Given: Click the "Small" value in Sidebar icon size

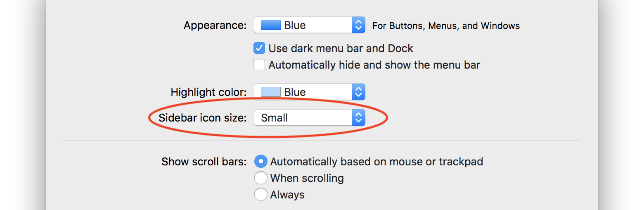Looking at the screenshot, I should click(x=275, y=118).
